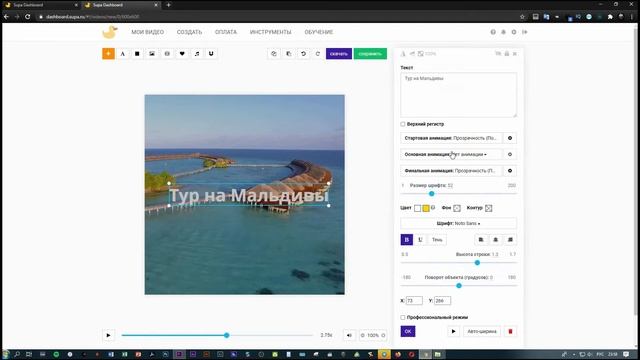Open the Финальная анимация dropdown

pos(451,171)
